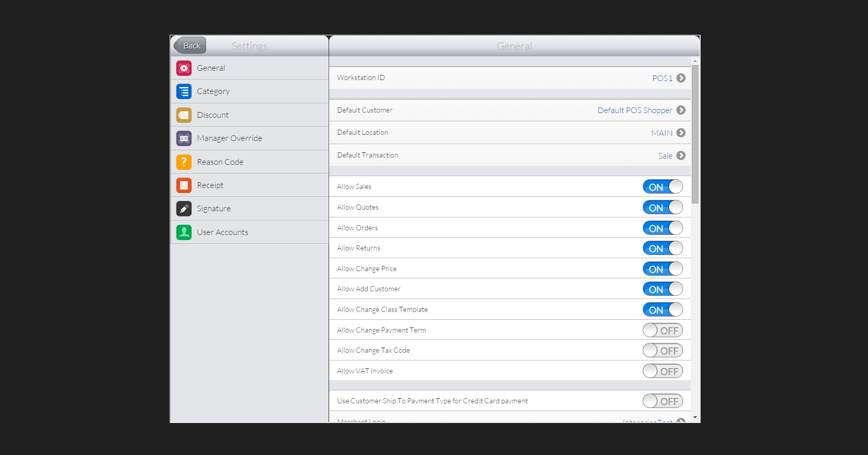Click the Receipt icon in sidebar
Viewport: 868px width, 455px height.
[x=184, y=185]
